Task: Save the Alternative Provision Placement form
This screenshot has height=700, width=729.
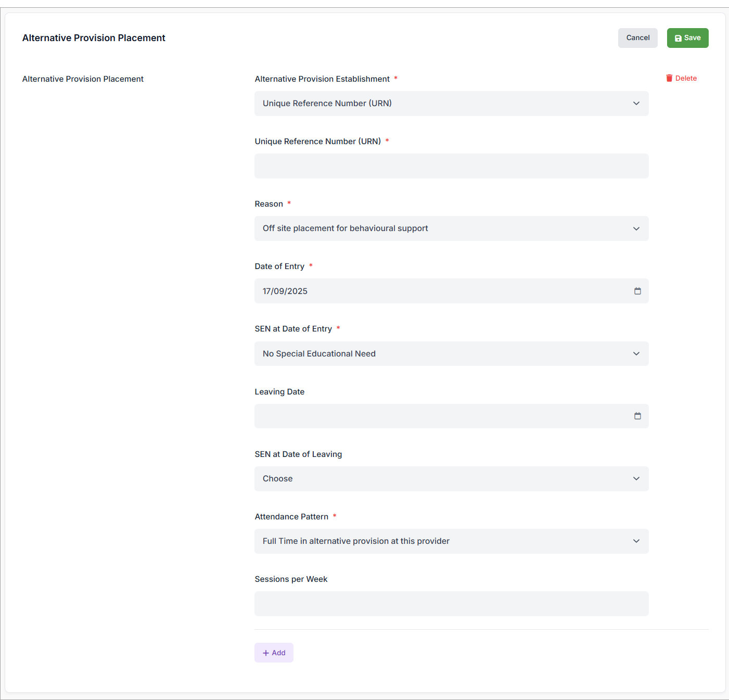Action: coord(687,38)
